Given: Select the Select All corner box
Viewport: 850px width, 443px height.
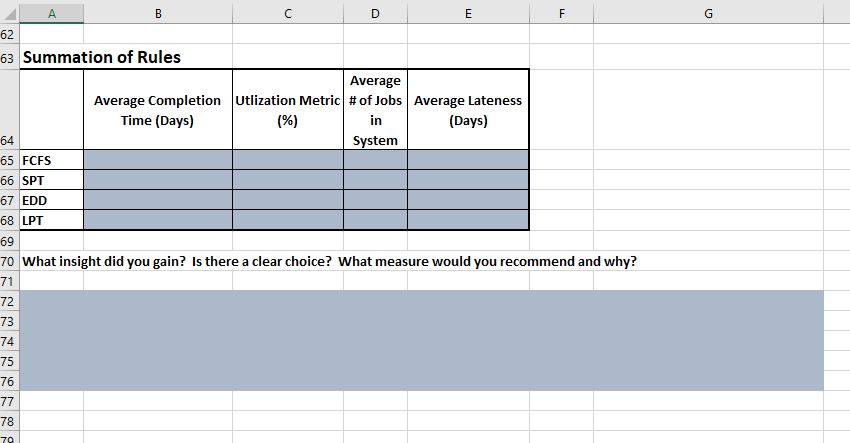Looking at the screenshot, I should [9, 12].
